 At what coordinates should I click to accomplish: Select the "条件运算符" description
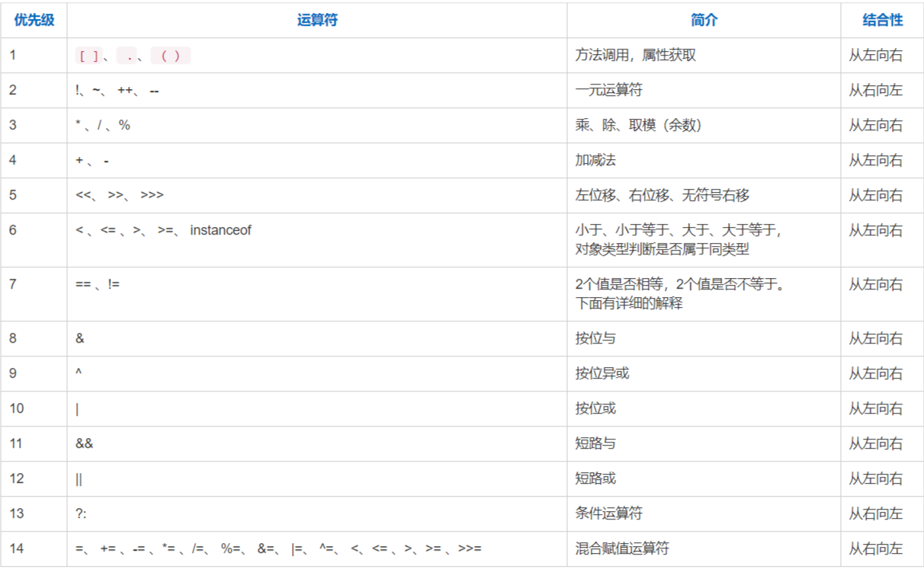click(x=609, y=514)
